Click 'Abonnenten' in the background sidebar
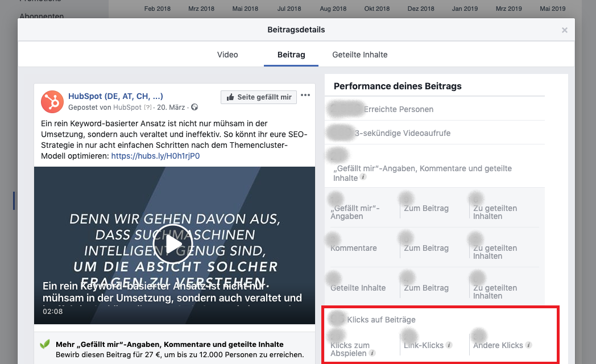This screenshot has width=596, height=364. point(42,16)
